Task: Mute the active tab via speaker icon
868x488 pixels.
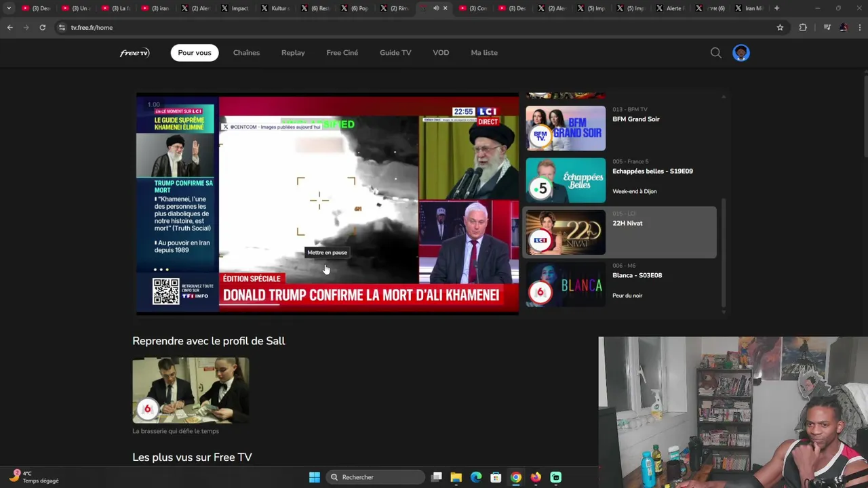Action: (x=436, y=8)
